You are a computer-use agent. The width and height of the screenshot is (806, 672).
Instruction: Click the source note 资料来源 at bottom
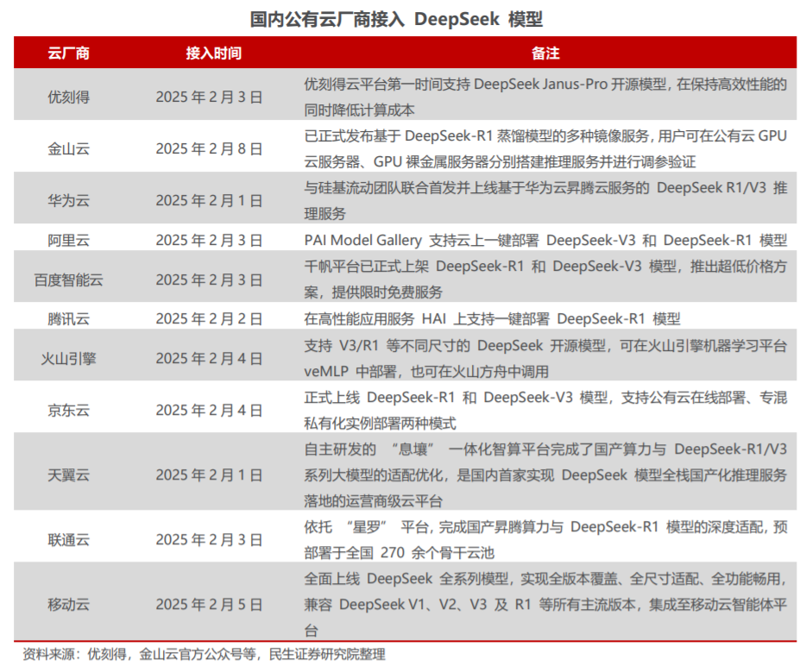pos(204,655)
